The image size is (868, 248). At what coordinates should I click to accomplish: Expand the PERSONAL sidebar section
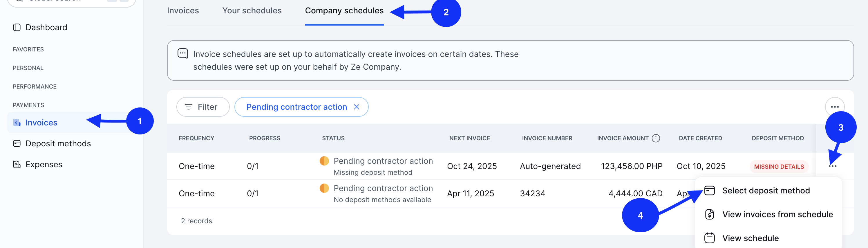pos(28,68)
